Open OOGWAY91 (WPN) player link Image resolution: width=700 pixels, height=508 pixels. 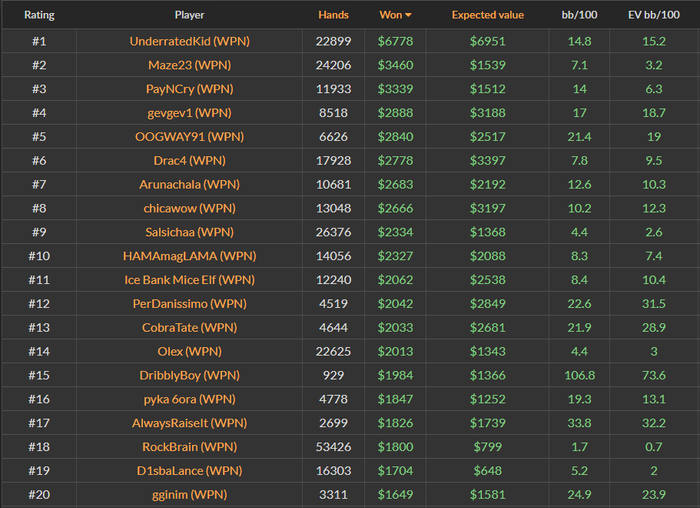[x=189, y=137]
